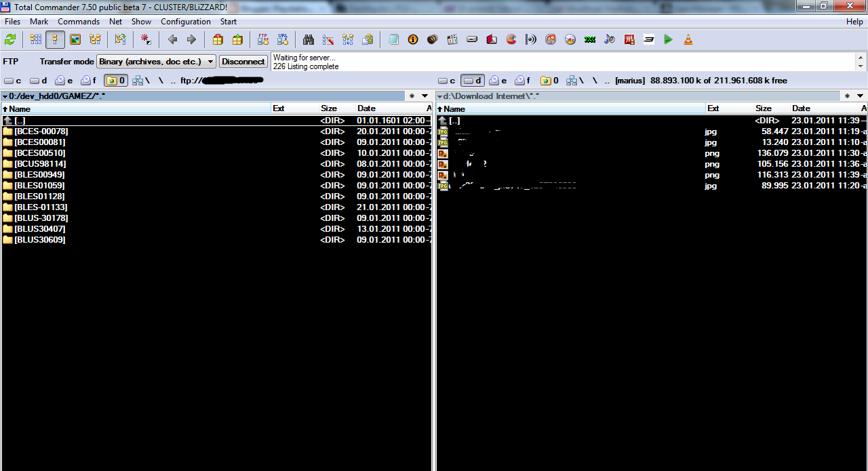Open left panel favorites asterisk button
The width and height of the screenshot is (868, 471).
(412, 96)
